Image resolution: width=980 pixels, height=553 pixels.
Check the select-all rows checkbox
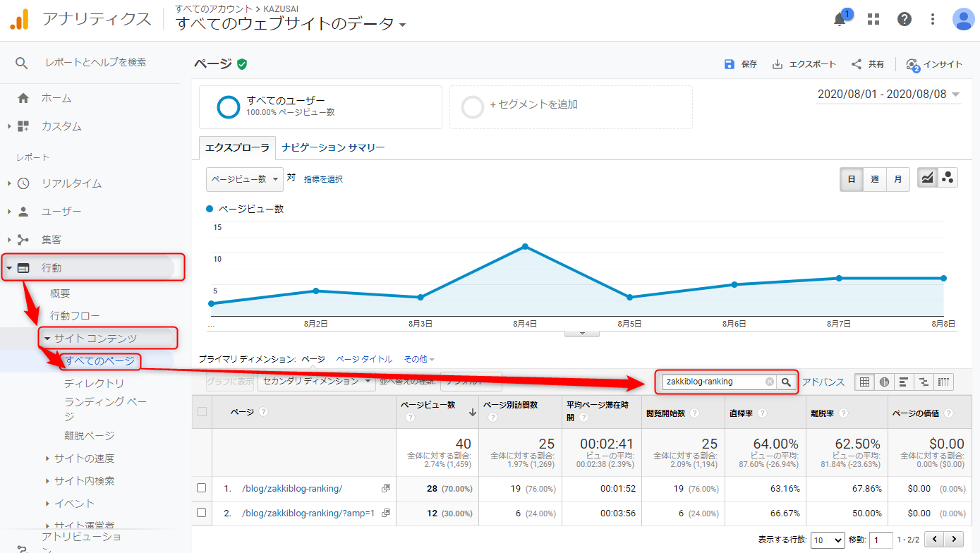coord(202,411)
